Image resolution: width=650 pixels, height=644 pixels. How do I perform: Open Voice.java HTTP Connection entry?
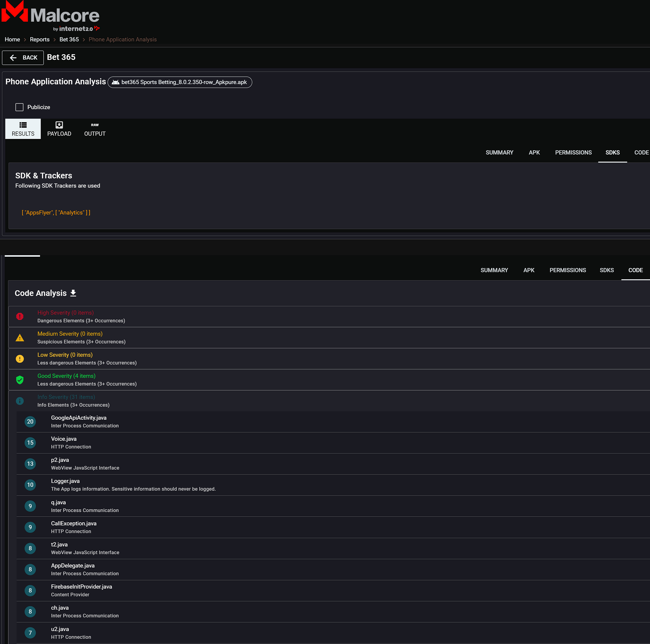click(333, 443)
